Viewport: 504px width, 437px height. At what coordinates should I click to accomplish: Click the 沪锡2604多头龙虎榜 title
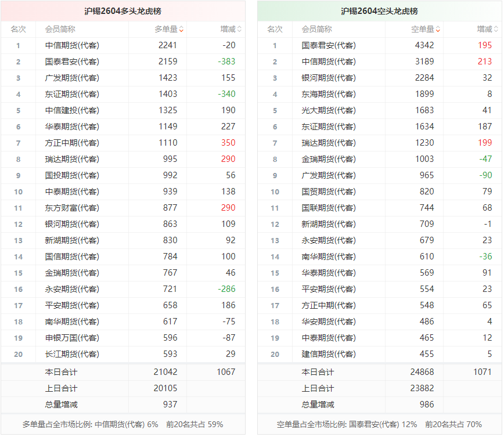[123, 11]
